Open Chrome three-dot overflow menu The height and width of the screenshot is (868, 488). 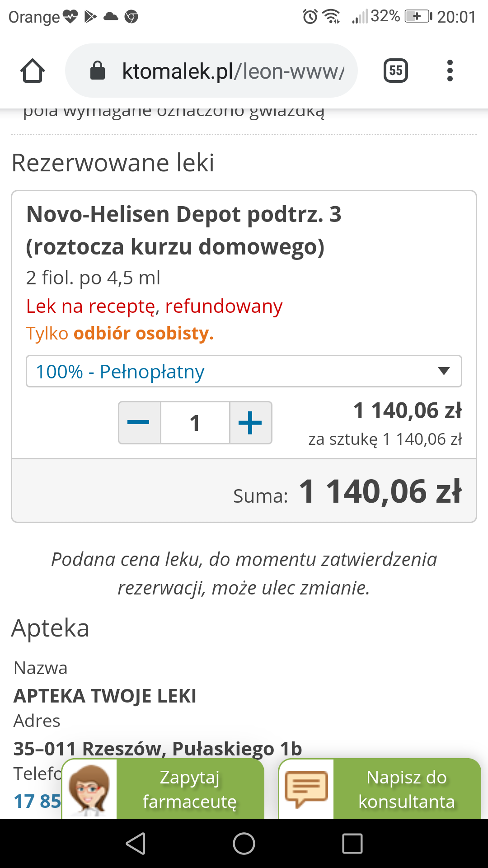point(450,71)
